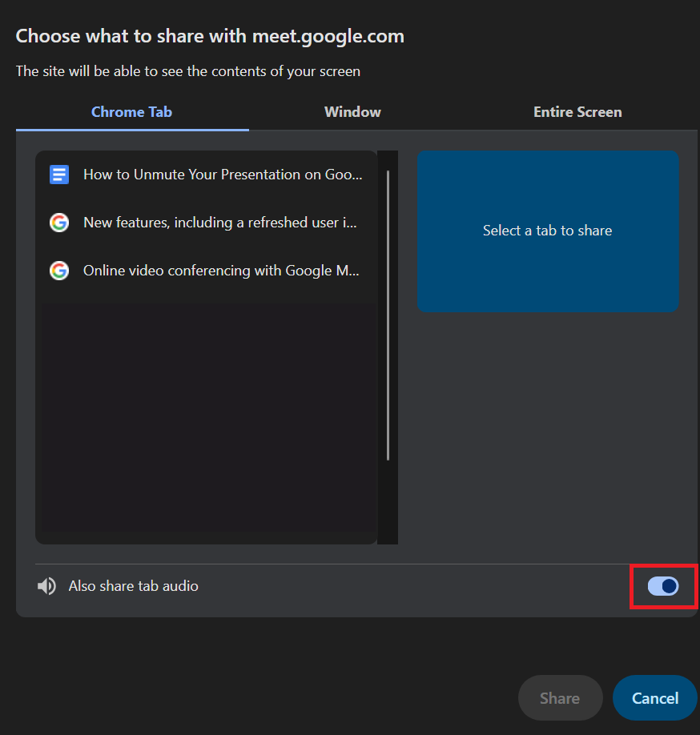Click Google icon beside Online video conferencing
Viewport: 700px width, 735px height.
[x=59, y=271]
